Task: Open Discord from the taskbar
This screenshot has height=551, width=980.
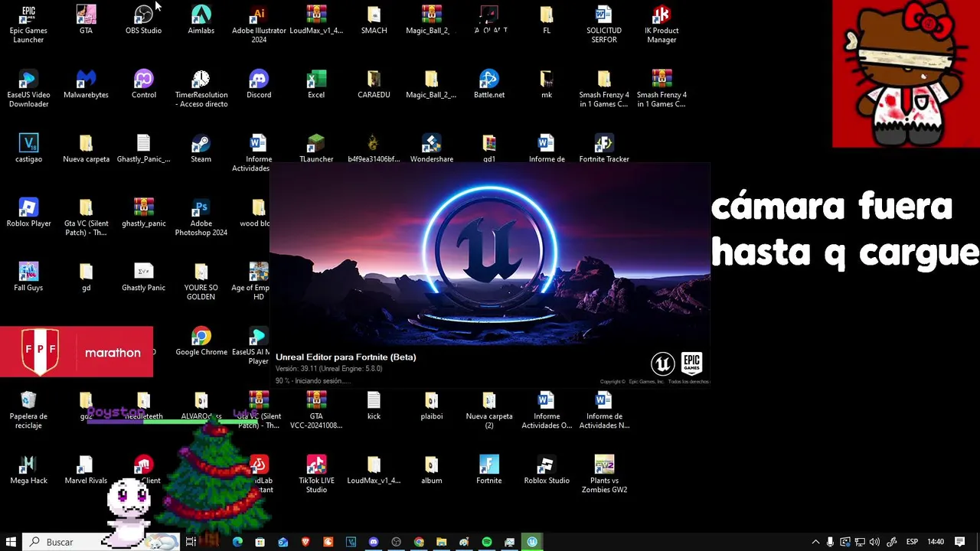Action: coord(374,542)
